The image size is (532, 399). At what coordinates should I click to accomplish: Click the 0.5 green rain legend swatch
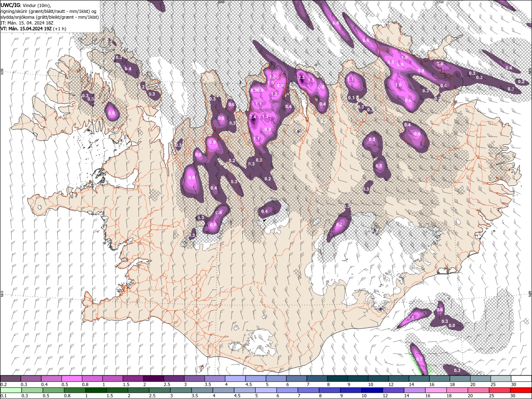click(53, 390)
